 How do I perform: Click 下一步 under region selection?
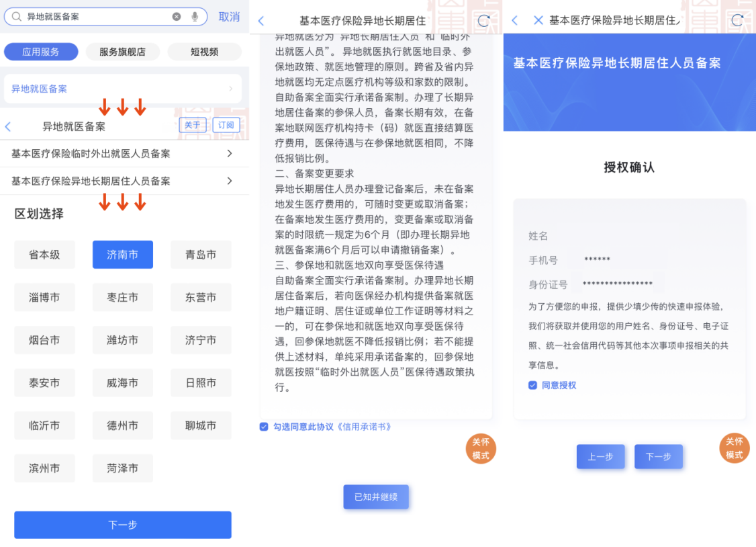pos(122,525)
